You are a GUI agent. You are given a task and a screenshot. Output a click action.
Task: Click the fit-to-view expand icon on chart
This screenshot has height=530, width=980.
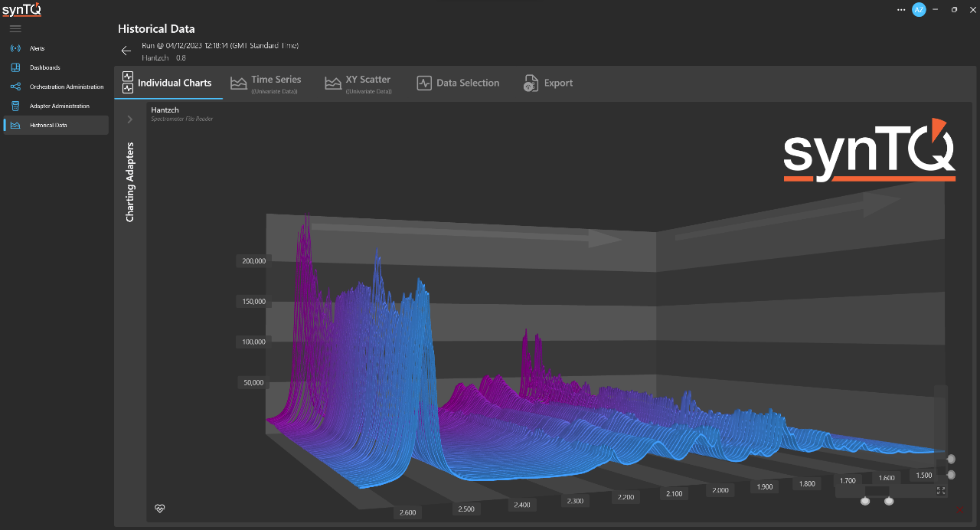[941, 491]
